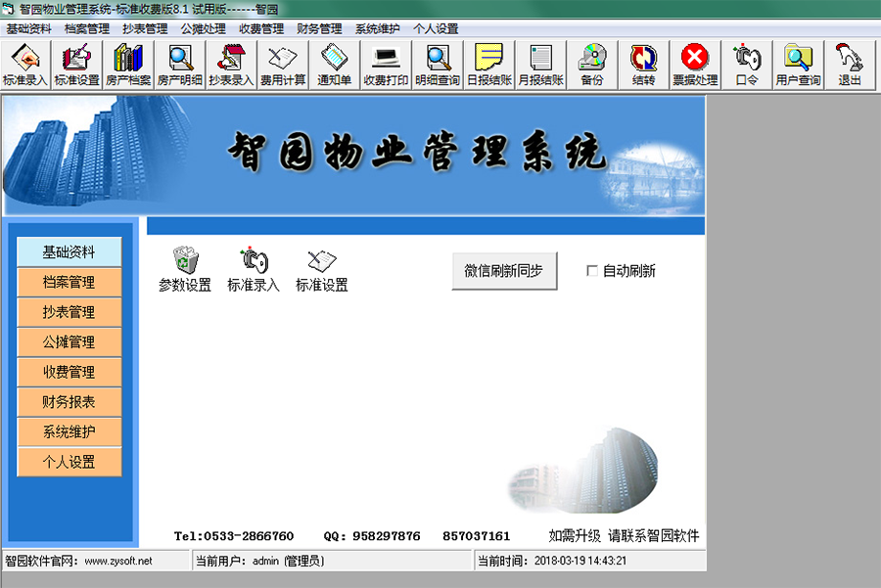Click the 结转 toolbar icon
The width and height of the screenshot is (881, 588).
[643, 66]
